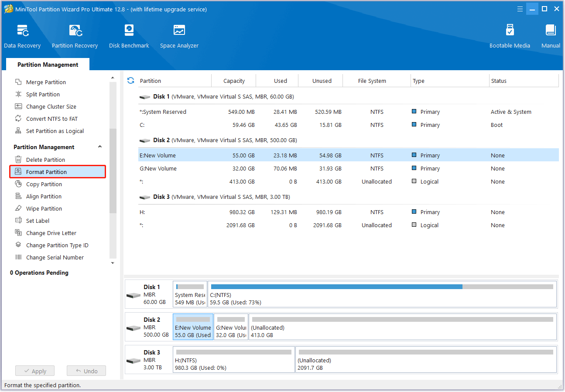Select the Disk 1 drive icon in the disk map
The image size is (565, 392).
click(x=134, y=295)
